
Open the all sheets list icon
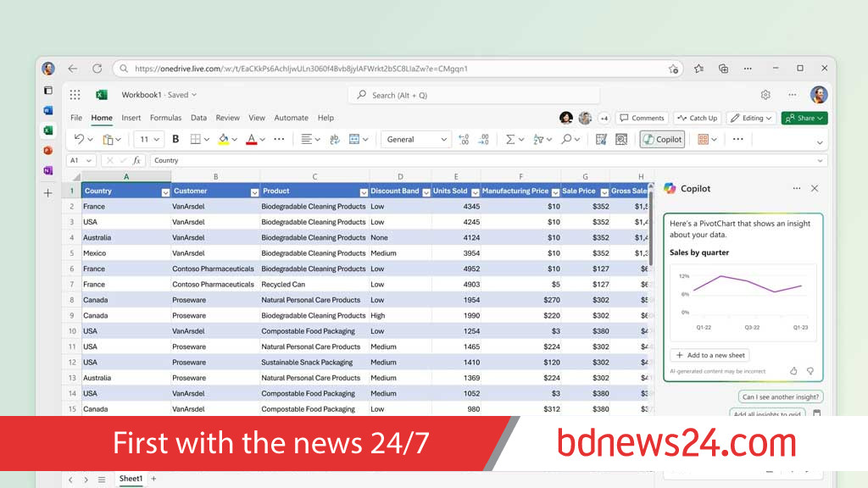pyautogui.click(x=102, y=480)
